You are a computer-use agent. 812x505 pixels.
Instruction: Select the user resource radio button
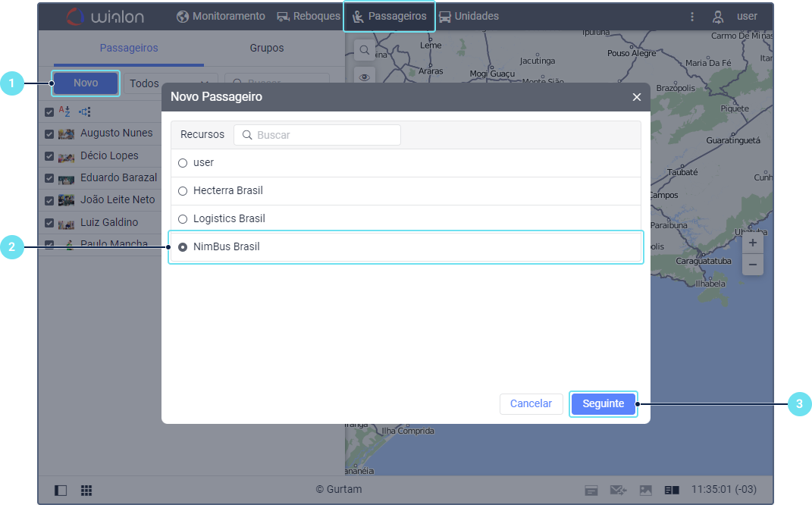click(x=183, y=163)
